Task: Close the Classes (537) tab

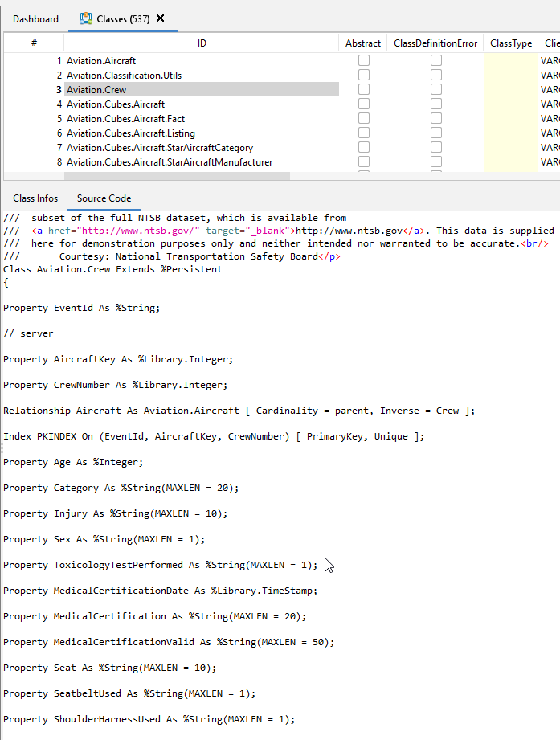Action: pos(161,18)
